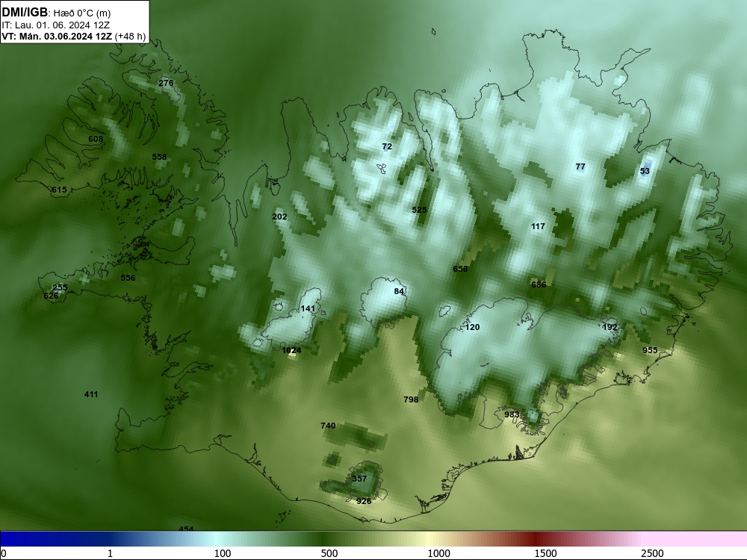Click the 192 height value
The image size is (747, 560).
pos(610,327)
